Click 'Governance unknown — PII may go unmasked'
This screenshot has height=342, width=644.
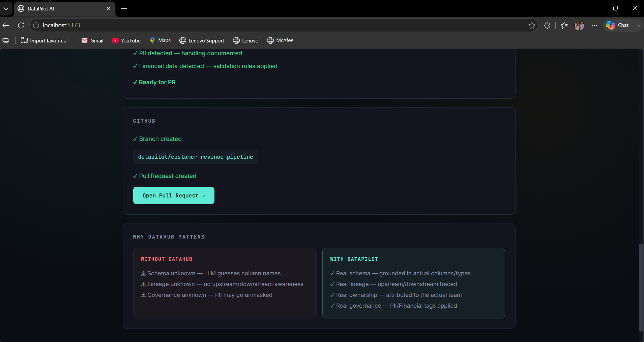coord(207,295)
